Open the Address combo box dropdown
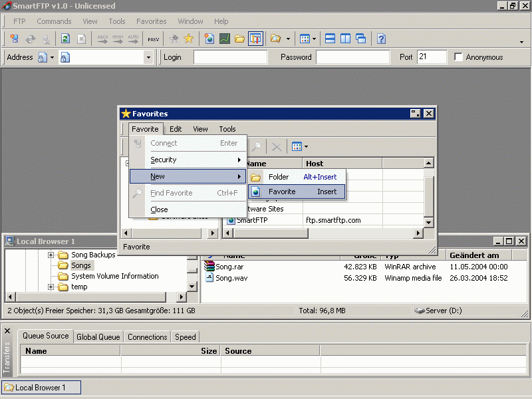 coord(148,57)
